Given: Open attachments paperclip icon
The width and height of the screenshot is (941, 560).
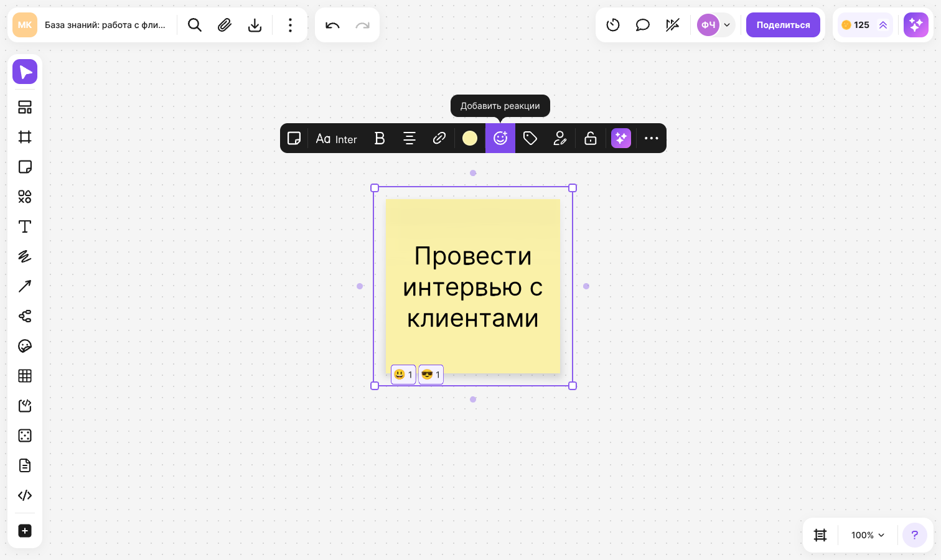Looking at the screenshot, I should point(225,25).
